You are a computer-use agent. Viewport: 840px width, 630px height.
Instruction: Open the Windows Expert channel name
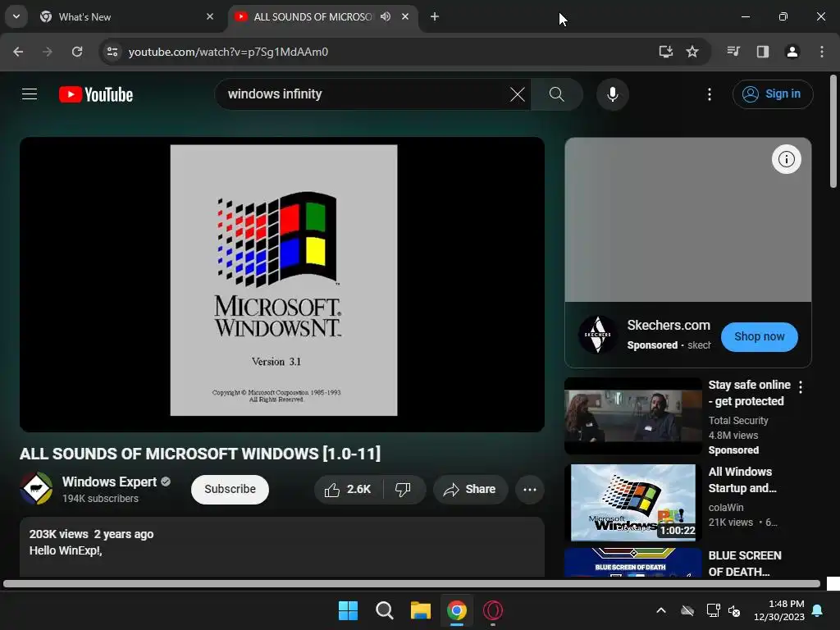109,482
